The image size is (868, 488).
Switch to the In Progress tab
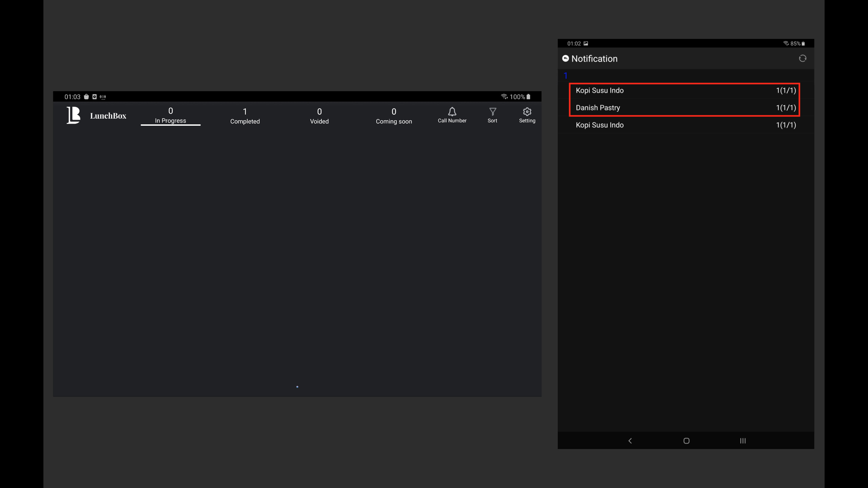click(171, 116)
